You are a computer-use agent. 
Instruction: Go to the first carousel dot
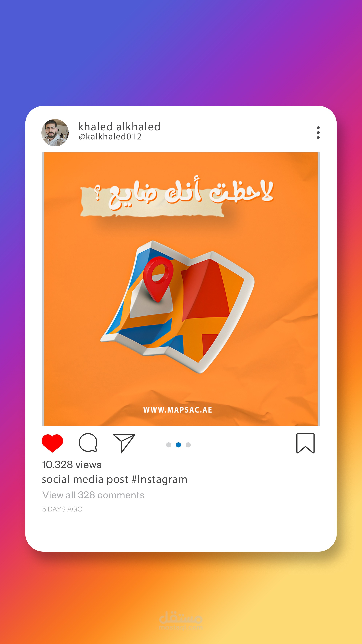[169, 445]
